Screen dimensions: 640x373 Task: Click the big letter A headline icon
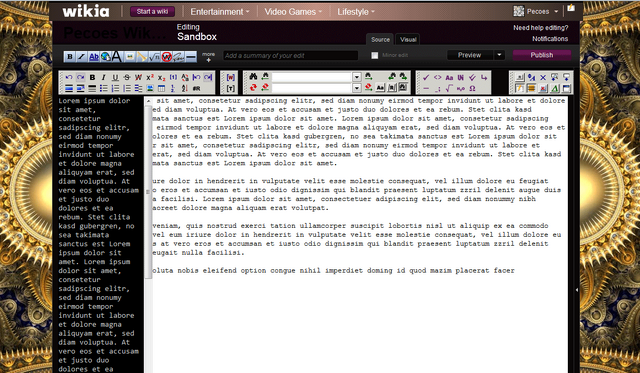(117, 56)
